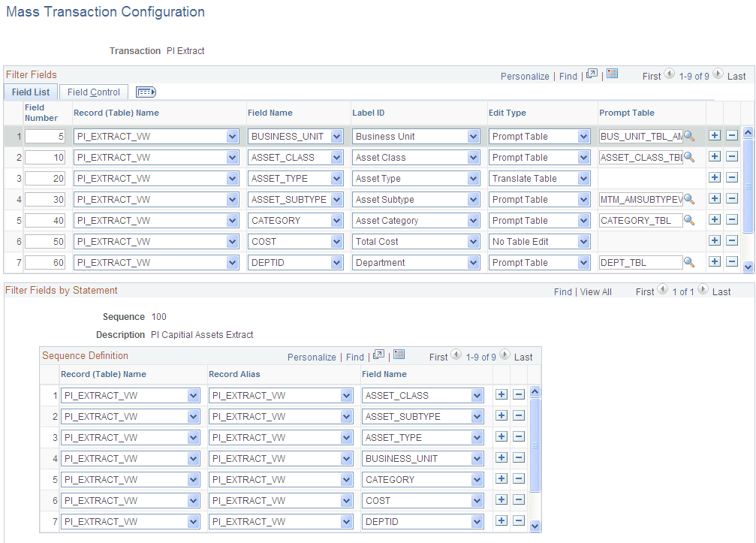Show all columns beside Field Control tab
This screenshot has height=543, width=756.
[x=146, y=92]
